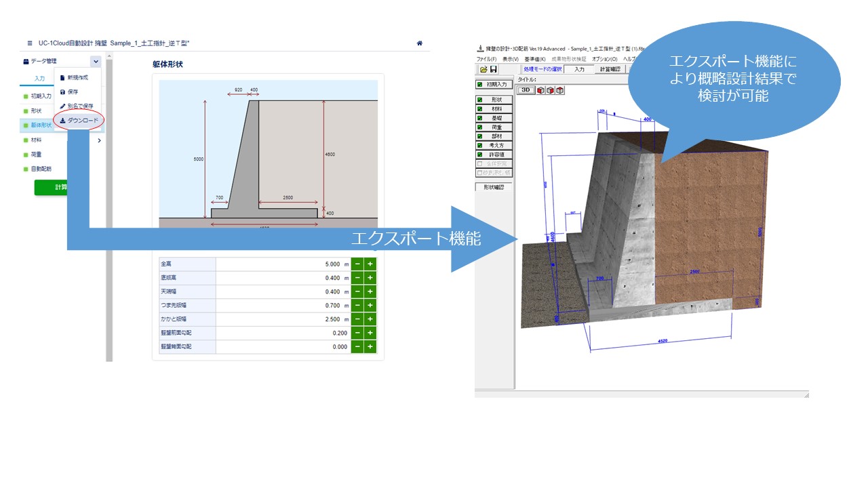
Task: Decrease 全高 value with minus button
Action: (x=357, y=264)
